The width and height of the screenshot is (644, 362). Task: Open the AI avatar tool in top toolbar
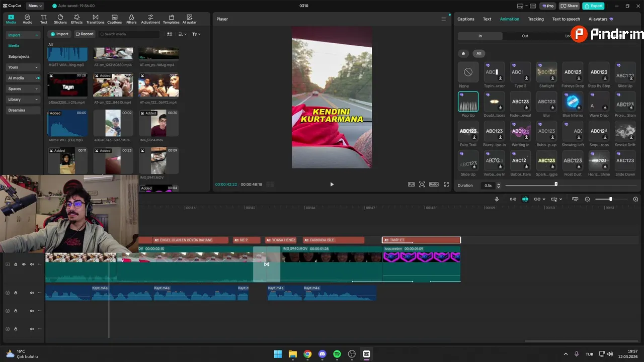coord(189,19)
